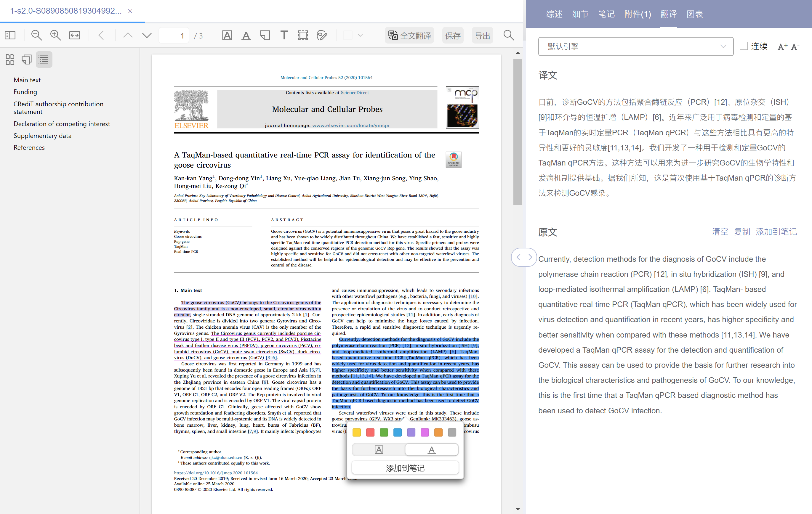Show page thumbnails view

coord(10,60)
